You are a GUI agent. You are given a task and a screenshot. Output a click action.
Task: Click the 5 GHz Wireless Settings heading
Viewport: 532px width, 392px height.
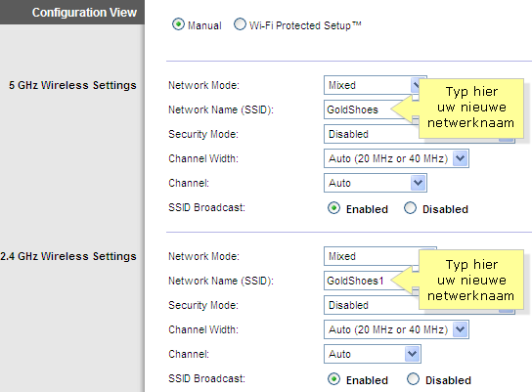(x=72, y=85)
